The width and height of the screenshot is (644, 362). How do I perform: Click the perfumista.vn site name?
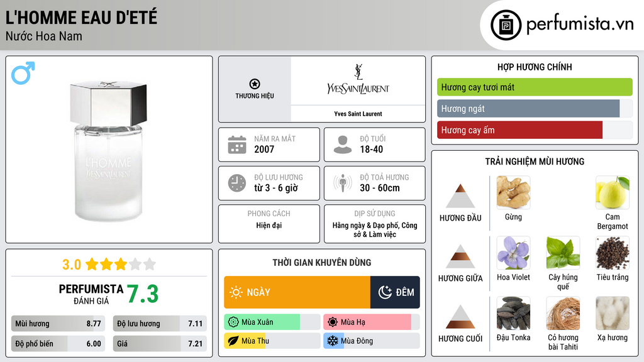pyautogui.click(x=579, y=25)
